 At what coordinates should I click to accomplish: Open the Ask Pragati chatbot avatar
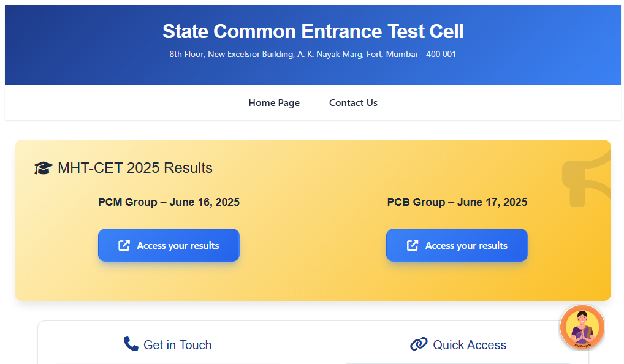pos(582,327)
